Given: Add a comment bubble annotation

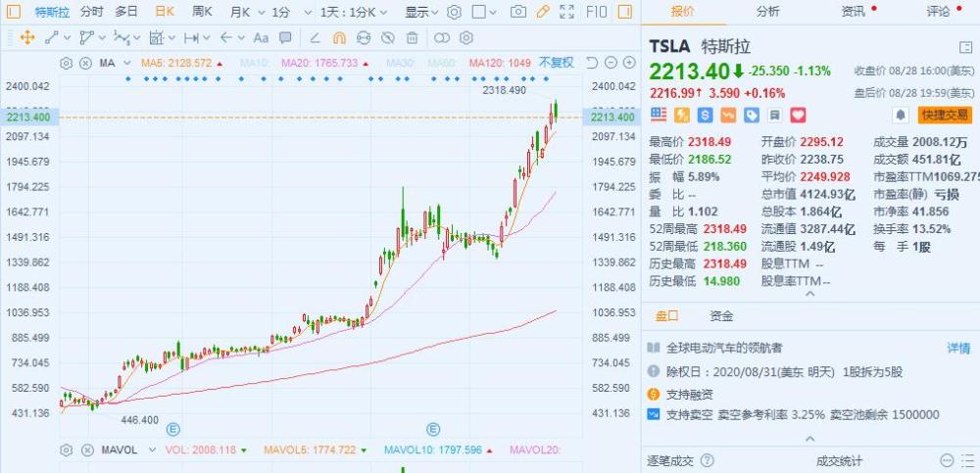Looking at the screenshot, I should tap(285, 38).
